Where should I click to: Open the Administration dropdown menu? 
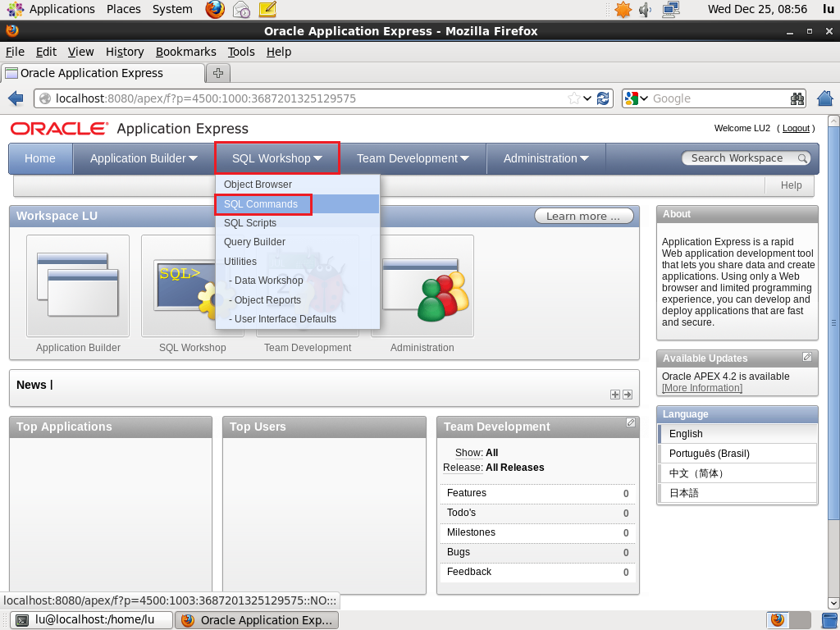click(x=546, y=157)
